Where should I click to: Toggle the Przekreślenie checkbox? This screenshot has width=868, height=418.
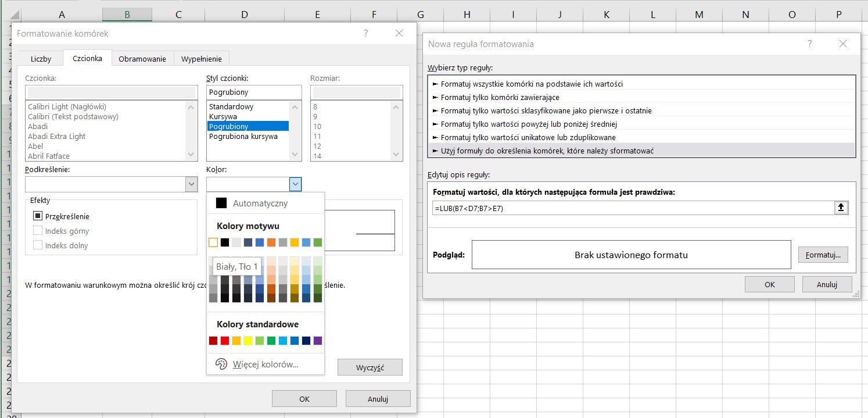[38, 216]
